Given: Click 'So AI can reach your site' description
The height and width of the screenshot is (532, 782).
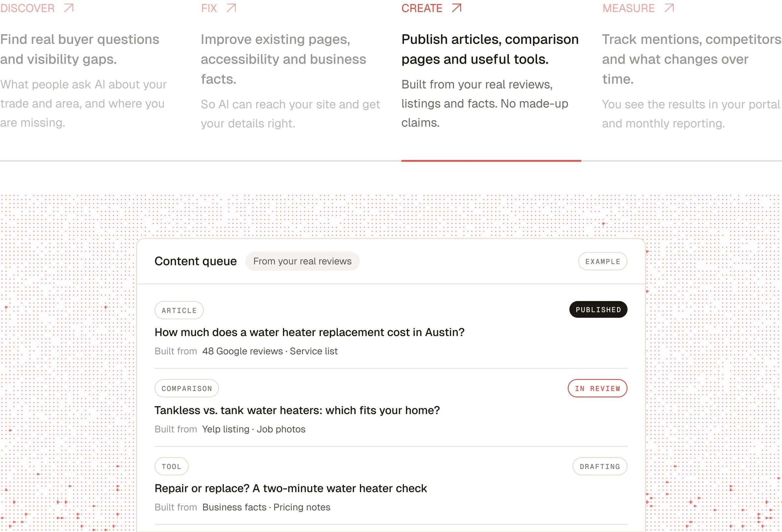Looking at the screenshot, I should (290, 114).
